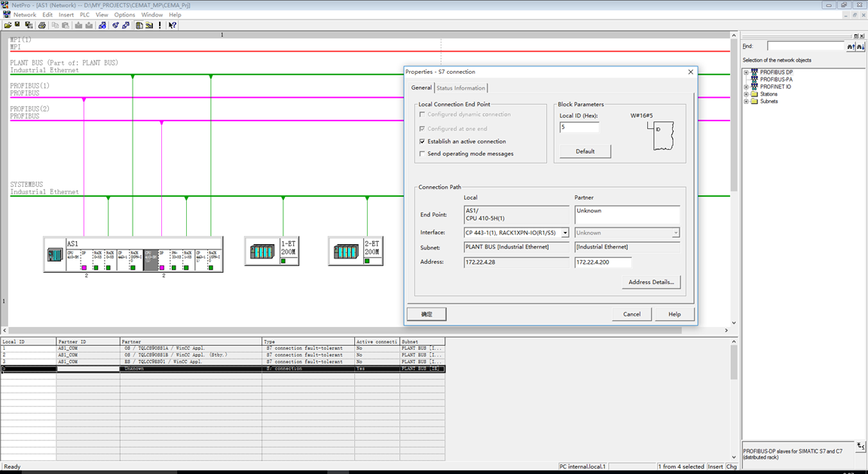Toggle Establish an active connection checkbox
This screenshot has width=868, height=474.
[423, 141]
